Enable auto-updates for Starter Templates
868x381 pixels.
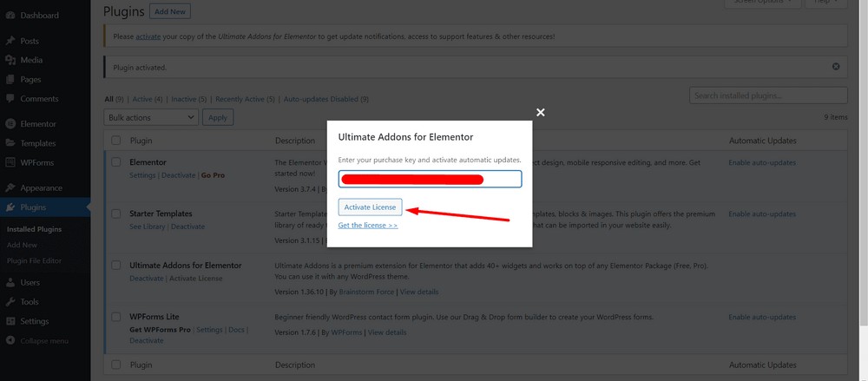click(x=762, y=213)
